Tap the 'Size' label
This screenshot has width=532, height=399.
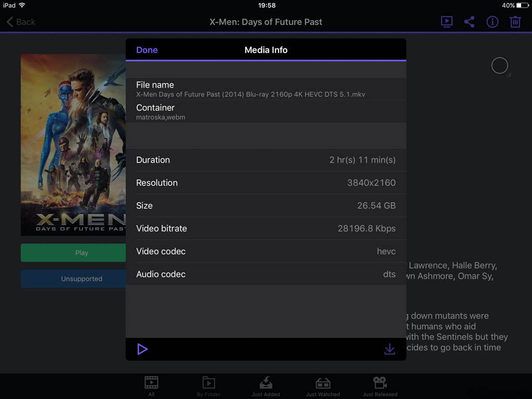144,206
